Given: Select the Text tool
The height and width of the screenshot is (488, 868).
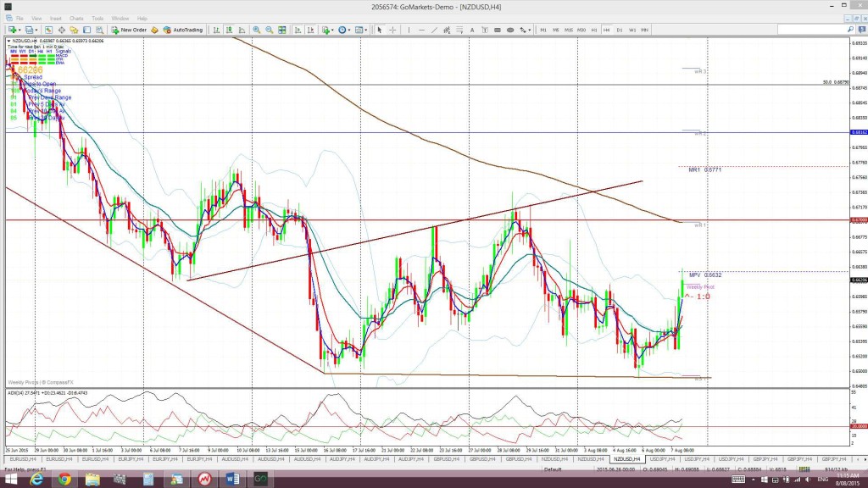Looking at the screenshot, I should (472, 30).
